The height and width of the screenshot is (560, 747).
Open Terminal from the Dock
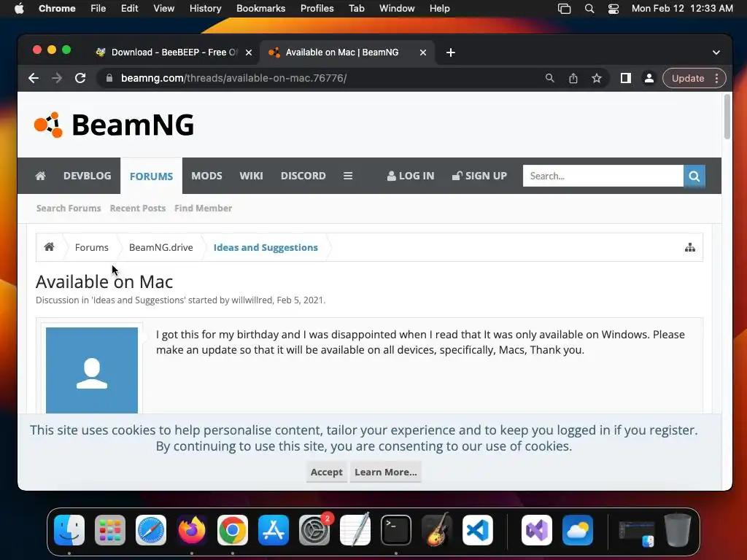coord(396,530)
